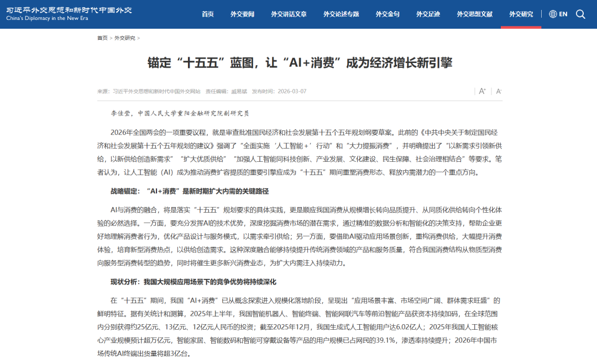The image size is (597, 364).
Task: Go to 外交讲话文章 section
Action: point(289,14)
